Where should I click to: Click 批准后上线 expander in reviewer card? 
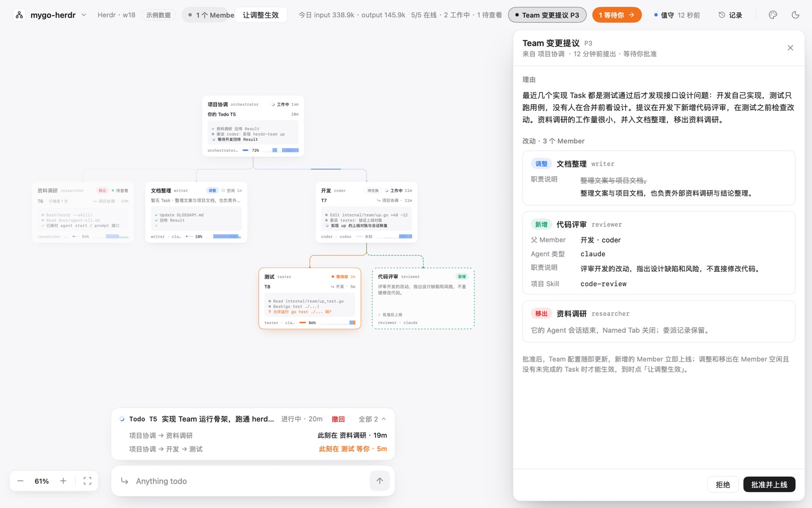(391, 314)
